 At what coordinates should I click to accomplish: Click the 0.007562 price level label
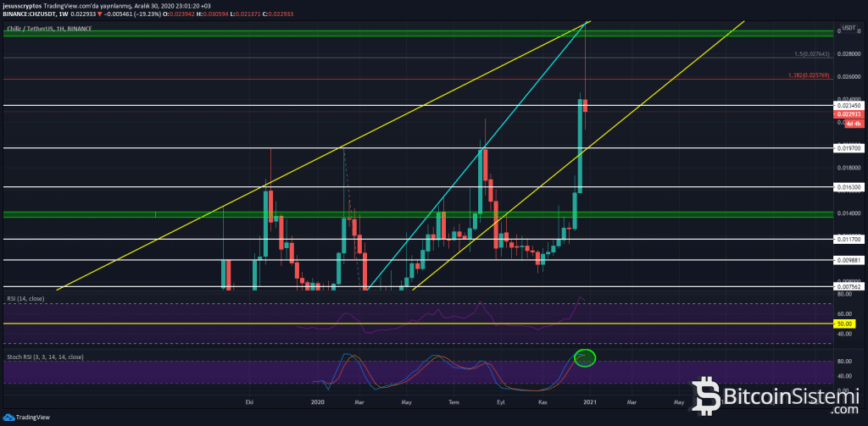pos(849,286)
